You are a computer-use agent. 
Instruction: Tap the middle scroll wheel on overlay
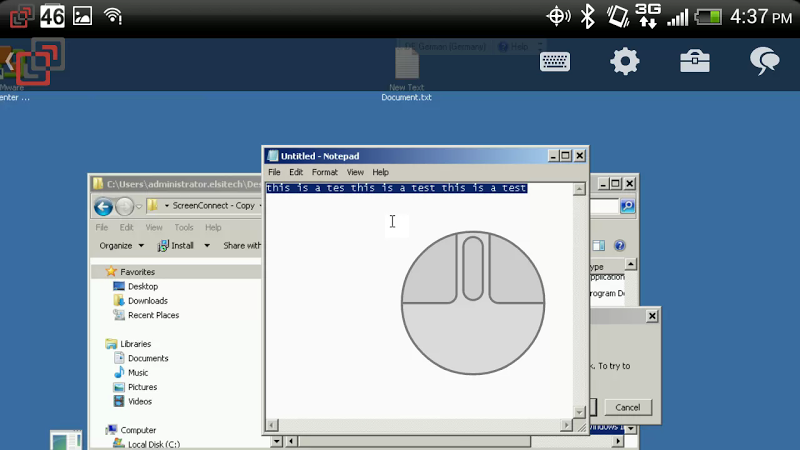tap(473, 267)
